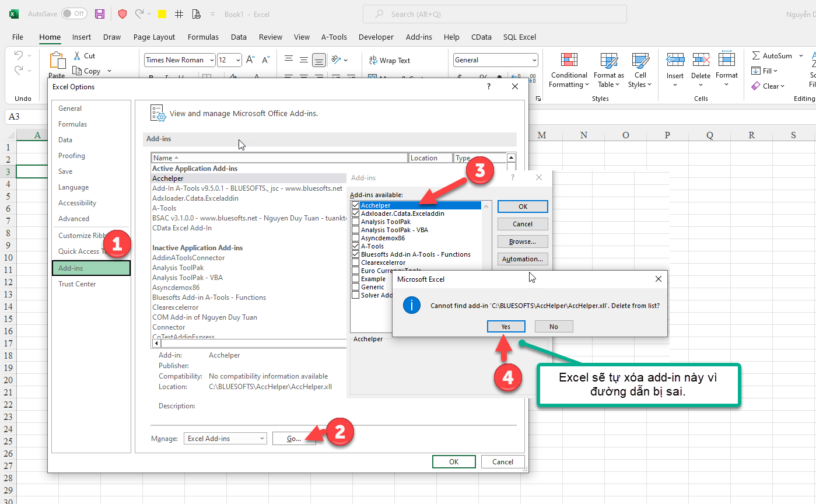Image resolution: width=816 pixels, height=504 pixels.
Task: Open the File menu
Action: point(18,37)
